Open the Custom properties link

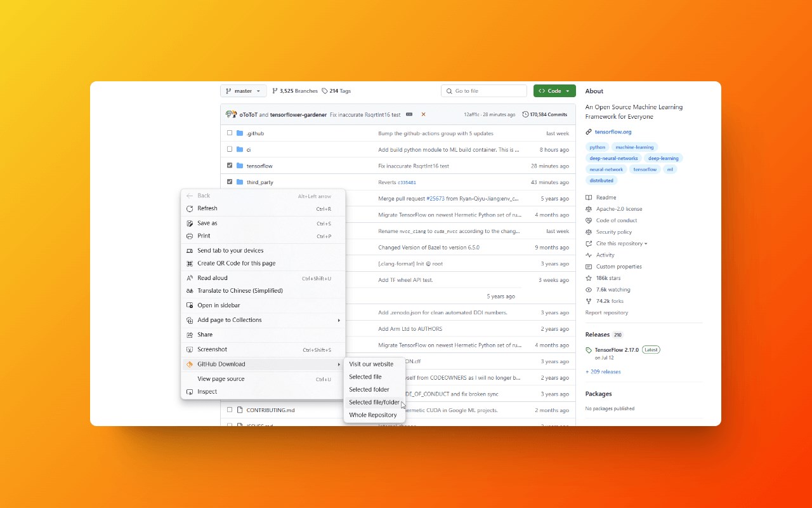click(x=619, y=267)
